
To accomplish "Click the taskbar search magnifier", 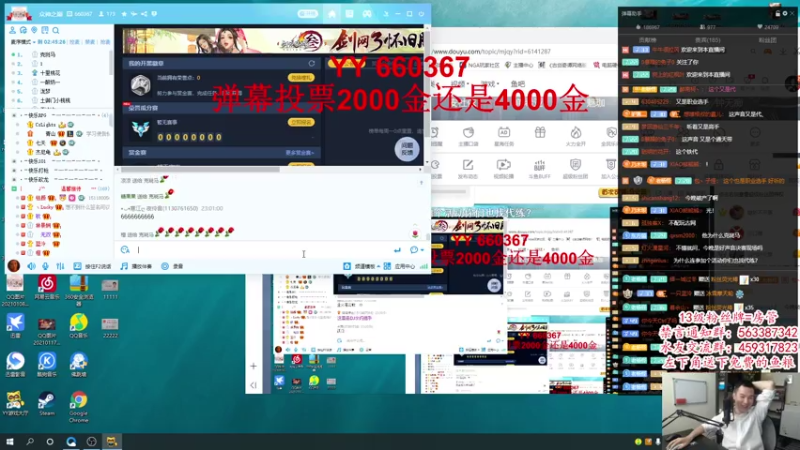I will 30,441.
